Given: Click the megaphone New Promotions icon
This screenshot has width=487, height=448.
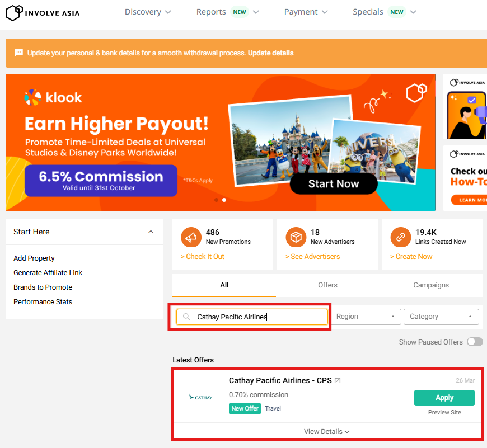Looking at the screenshot, I should point(191,237).
